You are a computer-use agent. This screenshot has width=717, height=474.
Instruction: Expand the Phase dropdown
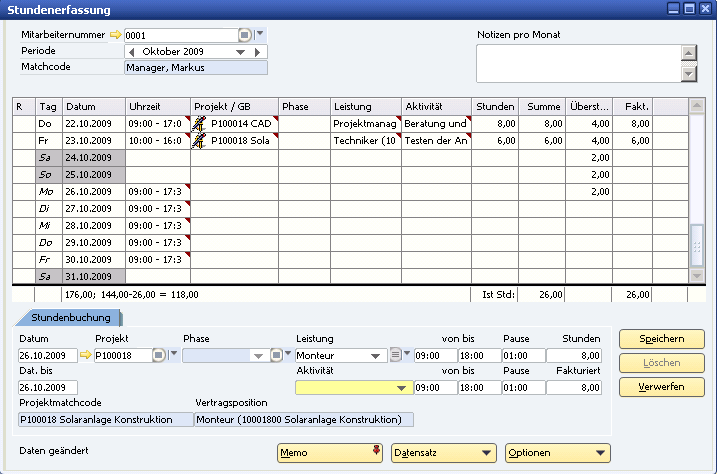click(261, 355)
